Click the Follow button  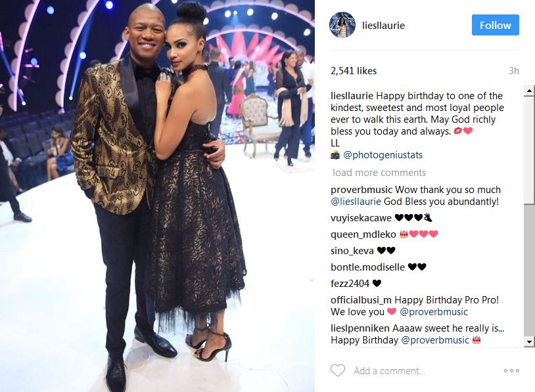[496, 25]
